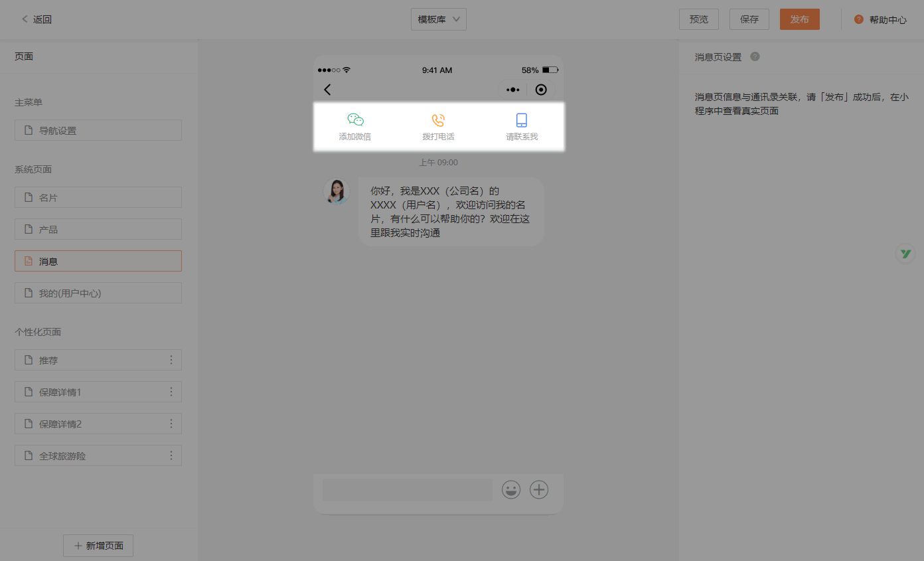Click the mini program close circle icon

tap(541, 90)
